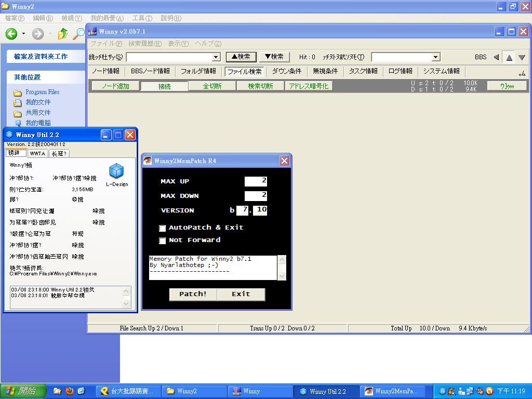This screenshot has height=399, width=532.
Task: Enable the AutoPatch & Exit checkbox
Action: [x=163, y=228]
